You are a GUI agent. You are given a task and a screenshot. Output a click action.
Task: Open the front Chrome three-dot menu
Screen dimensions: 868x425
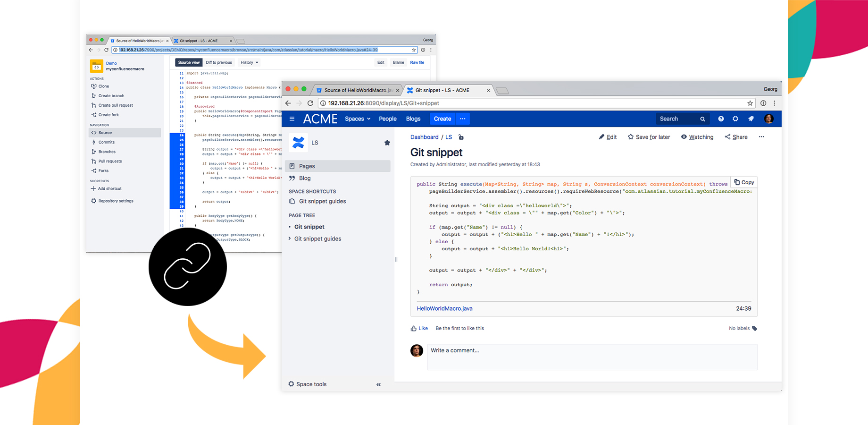pos(774,103)
